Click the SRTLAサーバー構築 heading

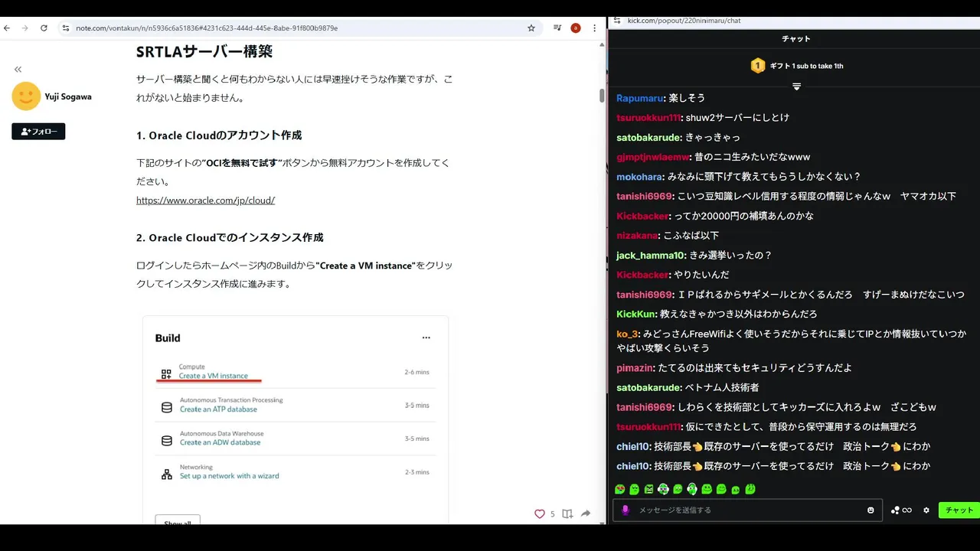coord(204,52)
